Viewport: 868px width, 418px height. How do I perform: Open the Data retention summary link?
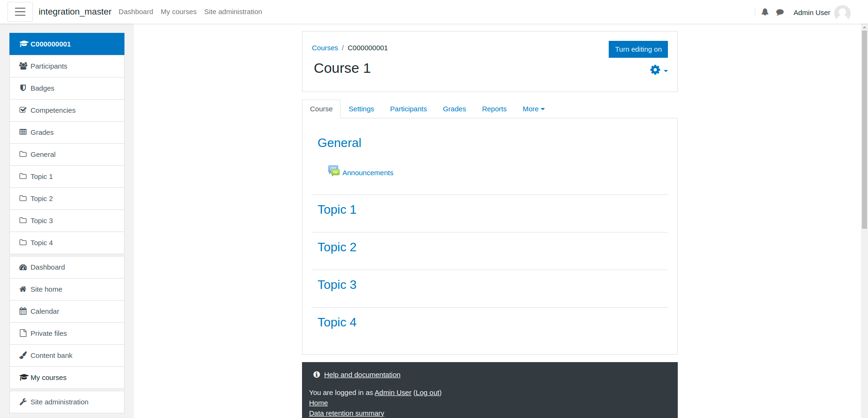click(347, 413)
